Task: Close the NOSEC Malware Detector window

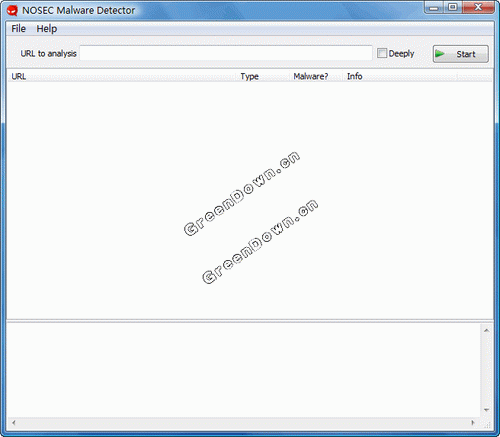Action: 478,7
